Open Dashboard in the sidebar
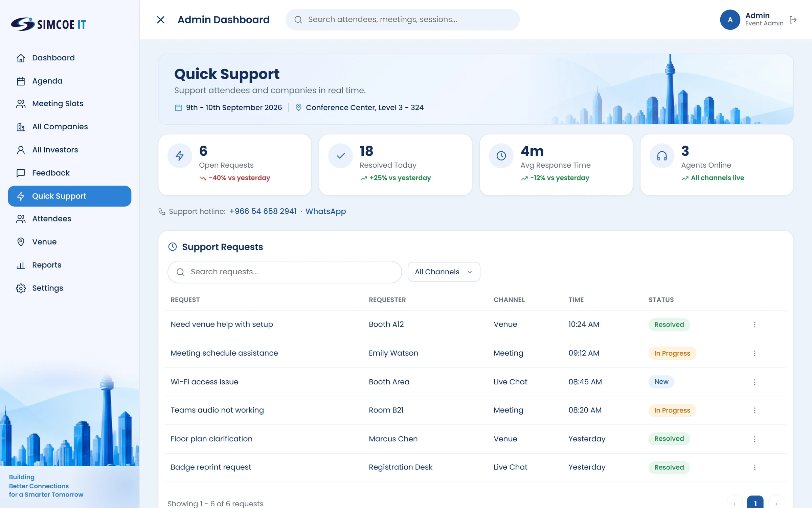 tap(69, 58)
